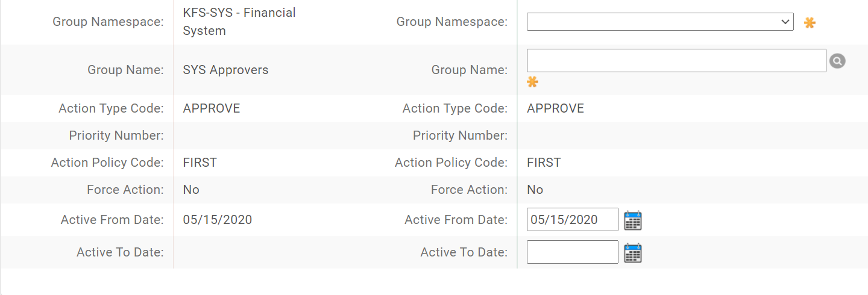Expand the Group Namespace dropdown

click(x=659, y=22)
